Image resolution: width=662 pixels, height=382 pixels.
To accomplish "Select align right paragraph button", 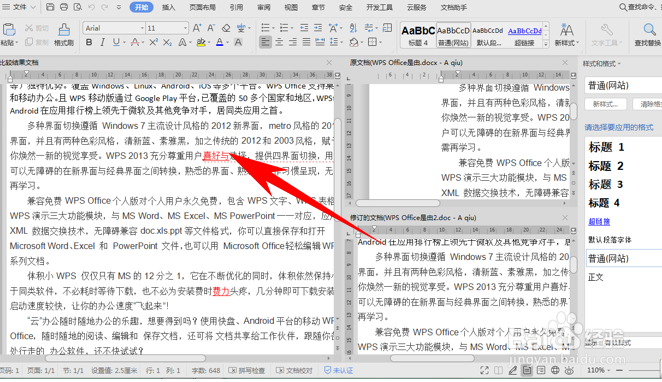I will tap(293, 42).
